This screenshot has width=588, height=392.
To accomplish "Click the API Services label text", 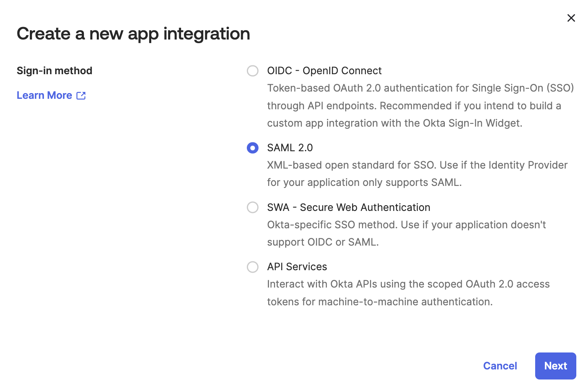I will (x=297, y=267).
